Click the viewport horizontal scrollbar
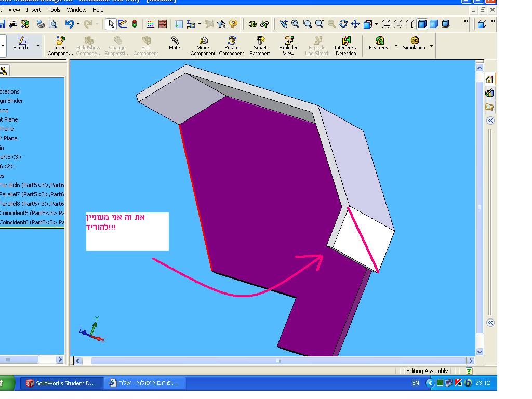This screenshot has height=399, width=532. [278, 361]
